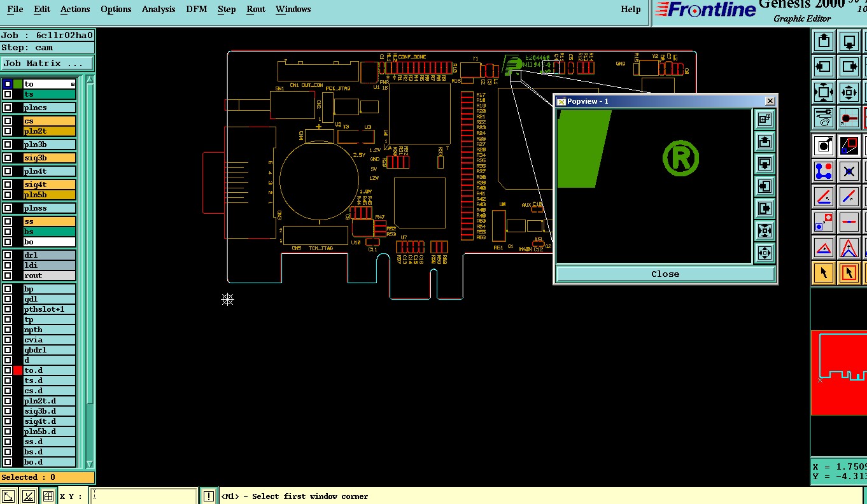Click the bottom-left diagonal snap icon

coord(9,496)
